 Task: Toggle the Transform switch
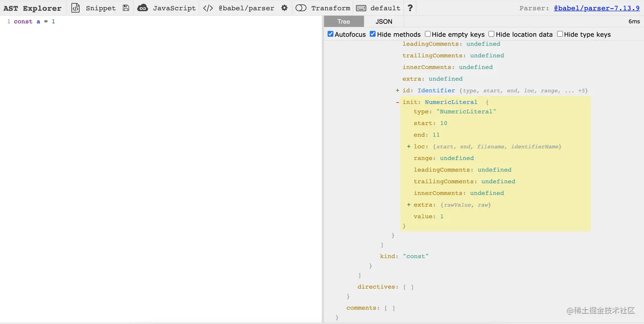click(x=301, y=8)
